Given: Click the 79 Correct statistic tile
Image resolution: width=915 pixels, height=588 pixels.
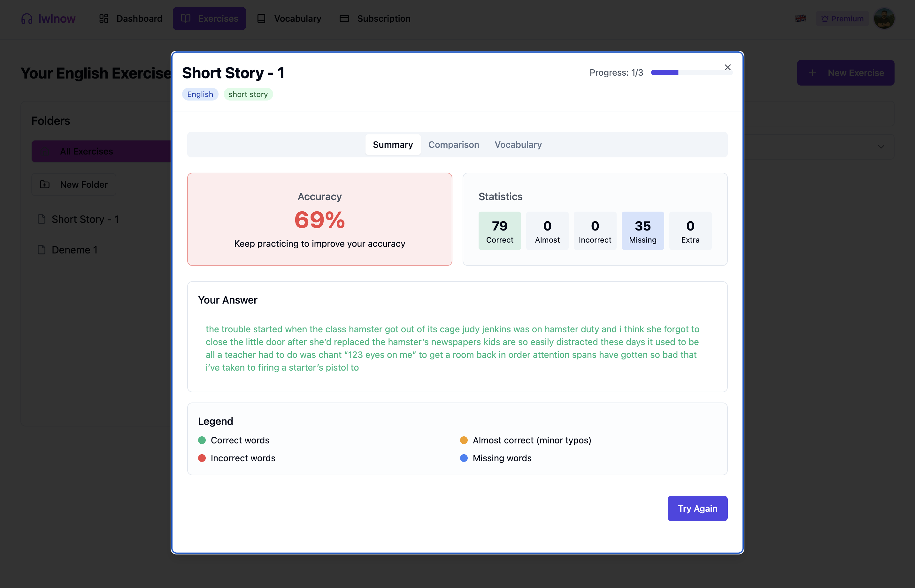Looking at the screenshot, I should click(499, 231).
